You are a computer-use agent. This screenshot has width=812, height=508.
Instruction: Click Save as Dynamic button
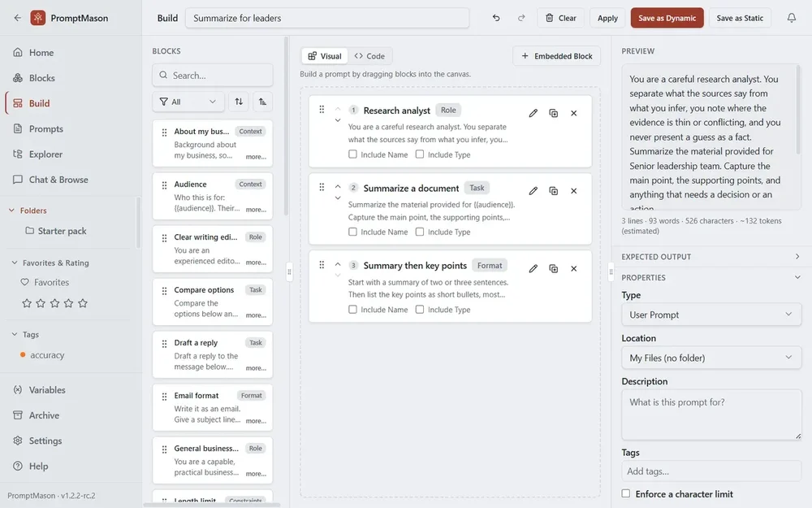pos(667,18)
